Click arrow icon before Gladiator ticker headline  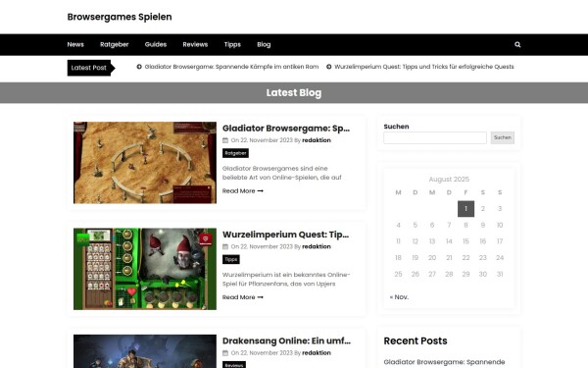139,67
